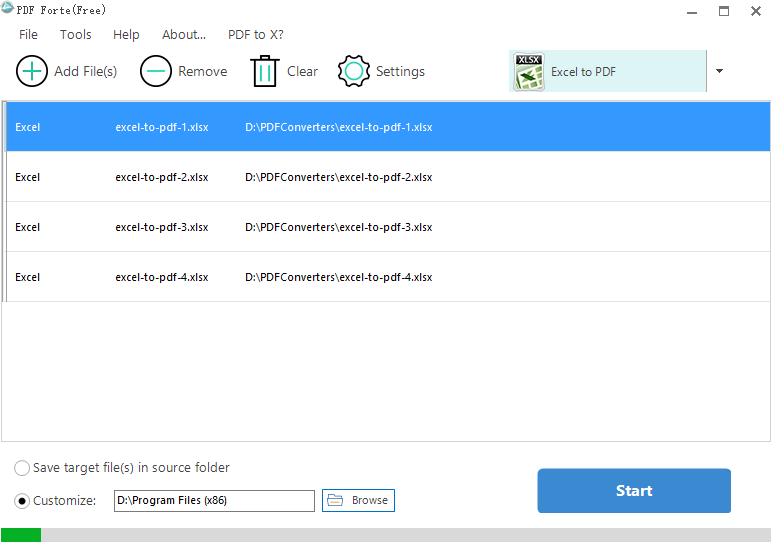772x545 pixels.
Task: Click the Excel type cell for excel-to-pdf-3.xlsx
Action: tap(28, 227)
